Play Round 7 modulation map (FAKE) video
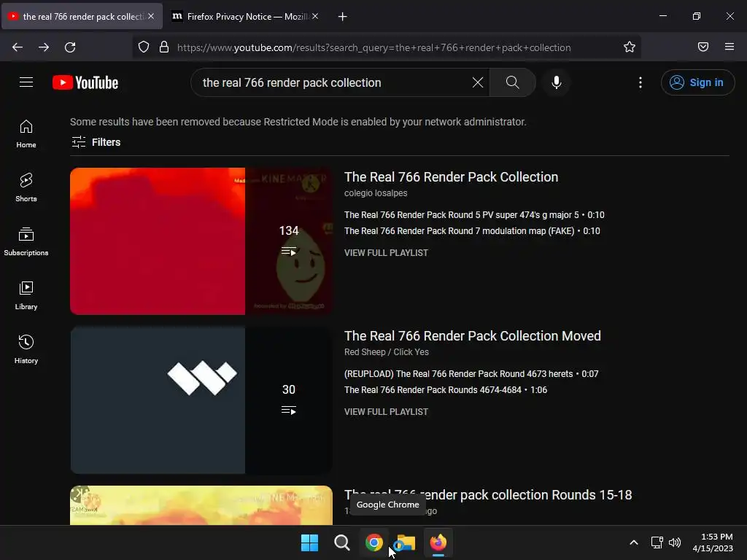Image resolution: width=747 pixels, height=560 pixels. [x=472, y=231]
